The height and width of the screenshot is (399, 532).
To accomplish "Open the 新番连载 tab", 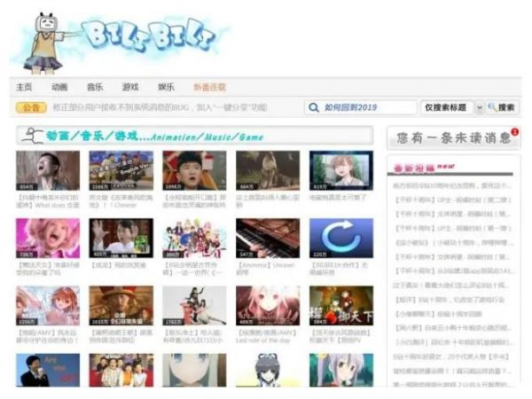I will point(210,87).
